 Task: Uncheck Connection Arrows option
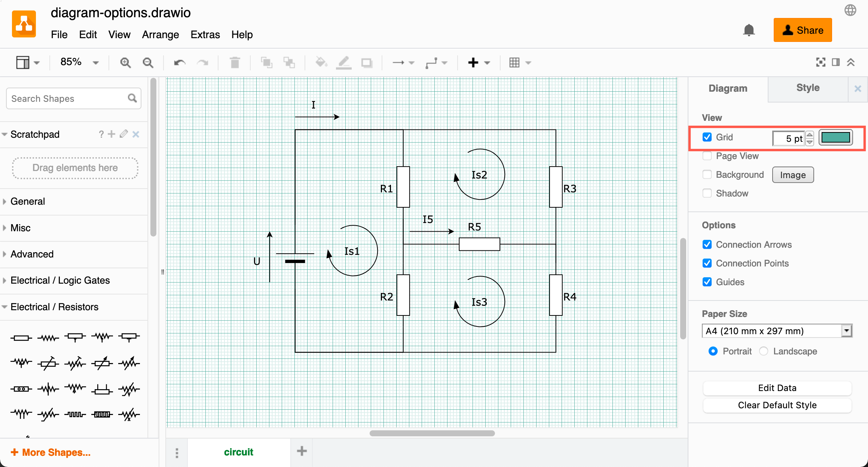coord(707,244)
